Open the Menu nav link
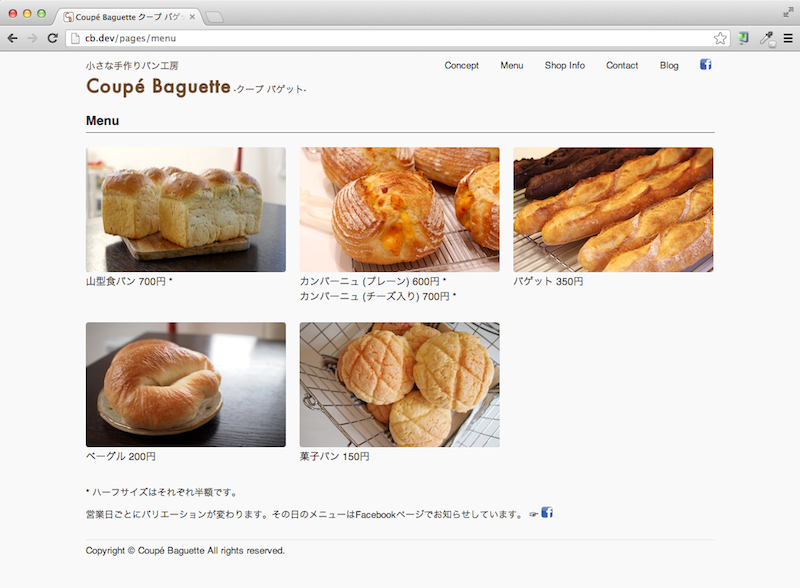 512,65
